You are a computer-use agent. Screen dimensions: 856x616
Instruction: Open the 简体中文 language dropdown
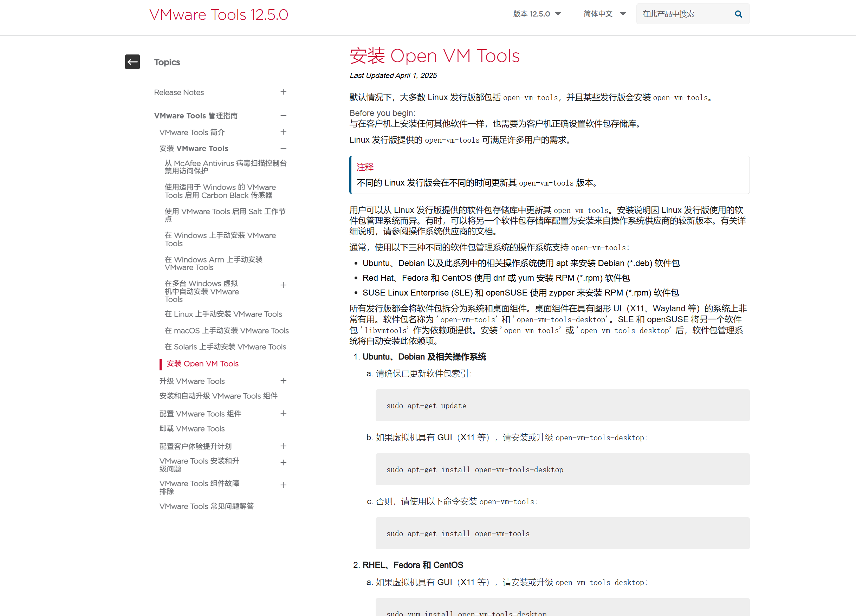click(x=605, y=14)
